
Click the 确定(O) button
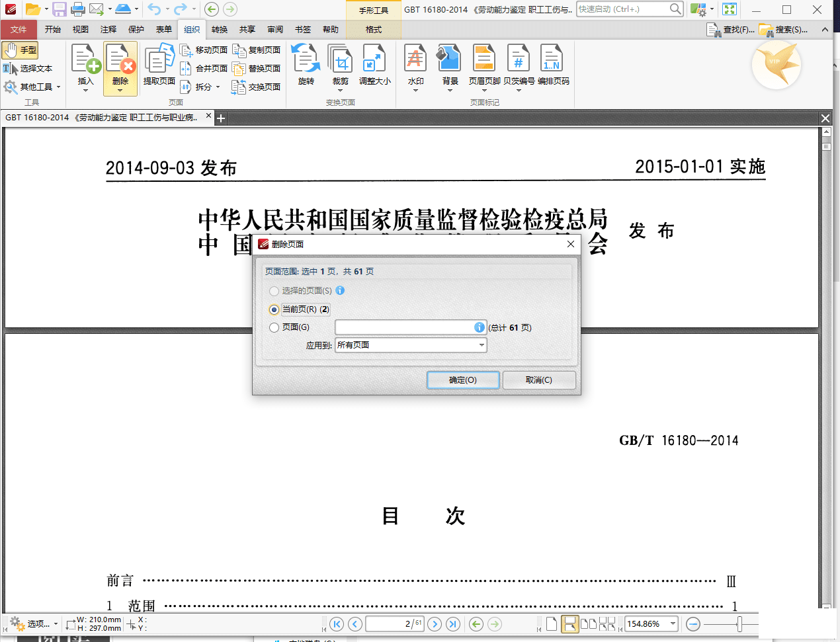pos(462,380)
